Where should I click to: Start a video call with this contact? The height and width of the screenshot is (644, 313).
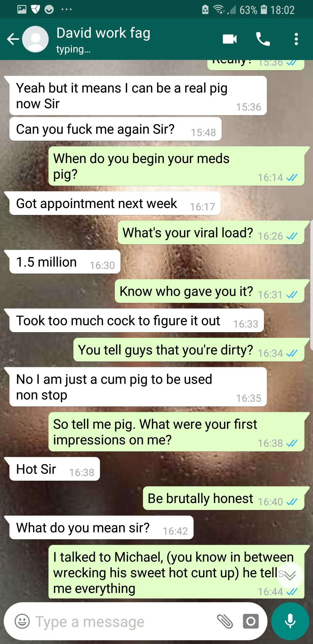pyautogui.click(x=230, y=39)
